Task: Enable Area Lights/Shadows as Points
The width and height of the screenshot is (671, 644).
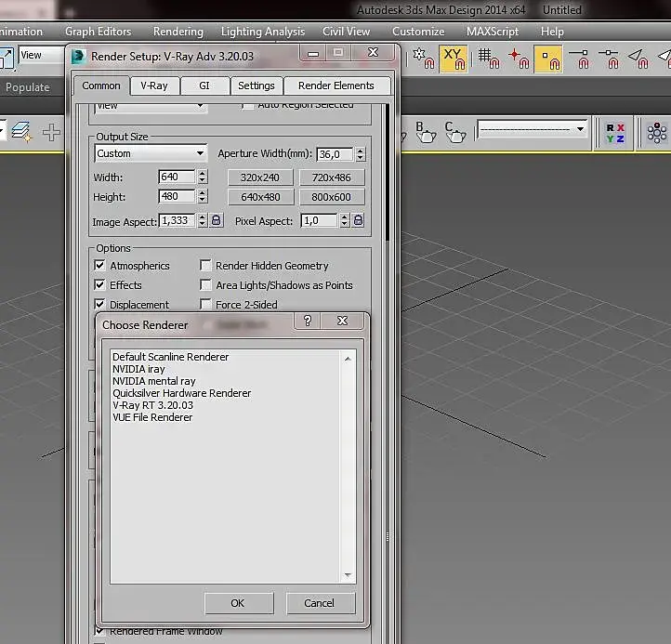Action: (206, 285)
